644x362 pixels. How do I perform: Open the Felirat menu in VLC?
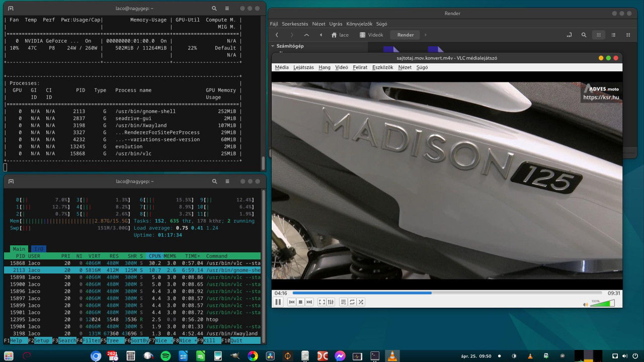coord(360,67)
